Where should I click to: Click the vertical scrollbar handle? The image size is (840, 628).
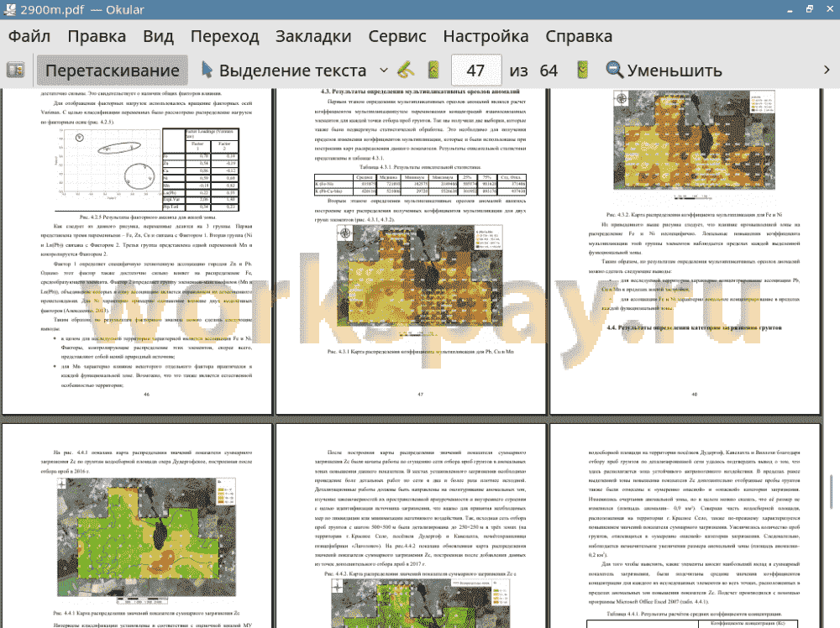[832, 491]
